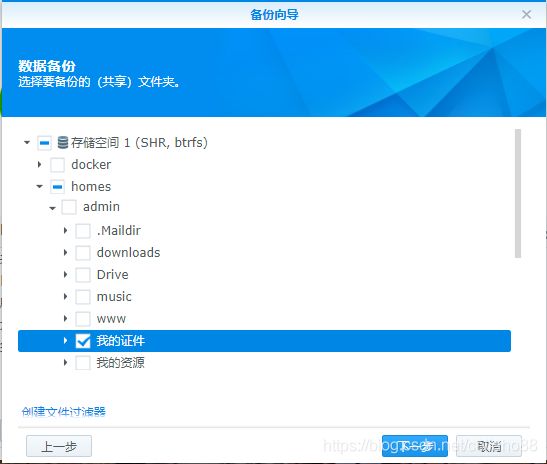Image resolution: width=547 pixels, height=464 pixels.
Task: Close the backup wizard dialog
Action: click(x=526, y=14)
